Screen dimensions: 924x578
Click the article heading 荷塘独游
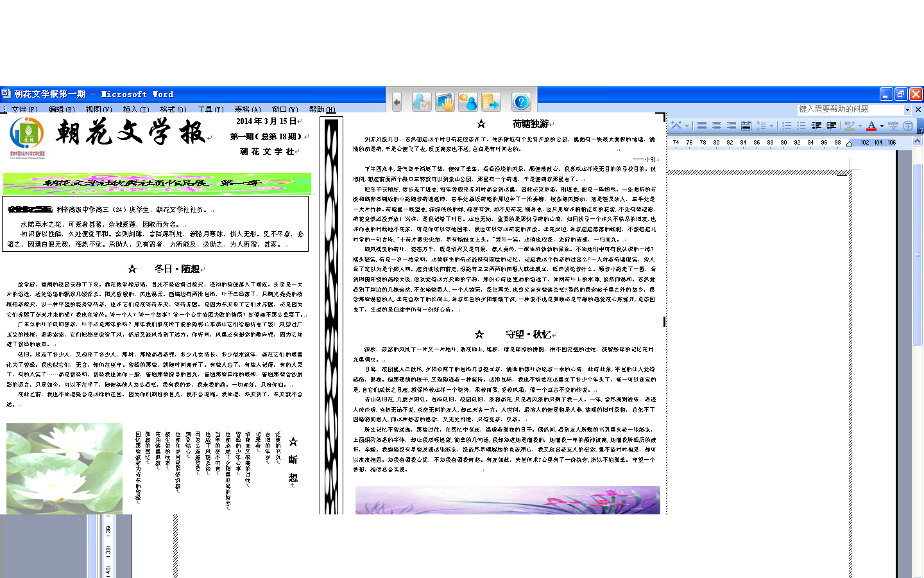531,124
